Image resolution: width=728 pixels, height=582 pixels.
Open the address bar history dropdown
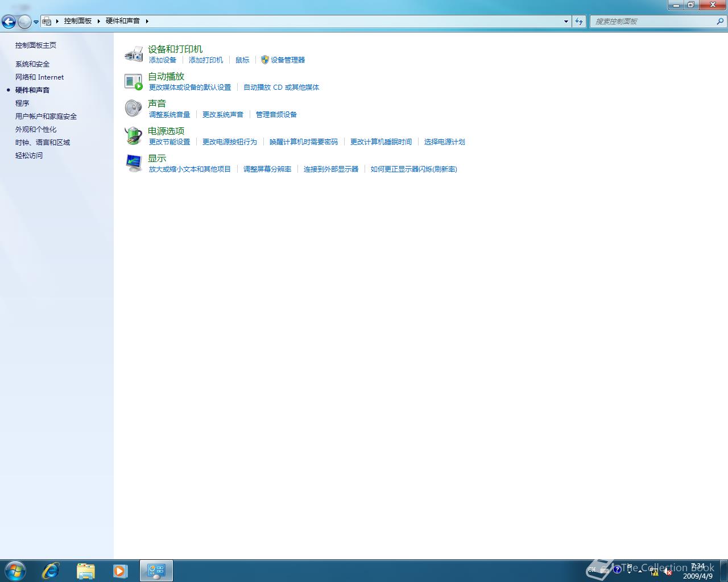click(566, 21)
